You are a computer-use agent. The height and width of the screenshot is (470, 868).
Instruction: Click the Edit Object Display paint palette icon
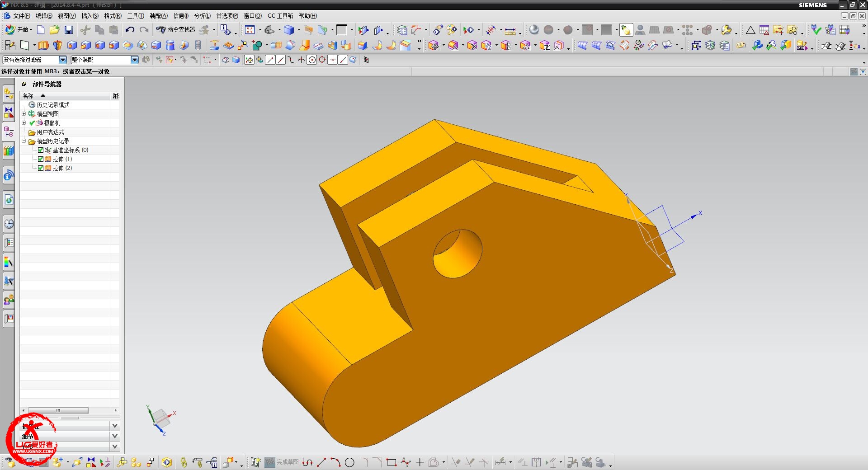452,30
